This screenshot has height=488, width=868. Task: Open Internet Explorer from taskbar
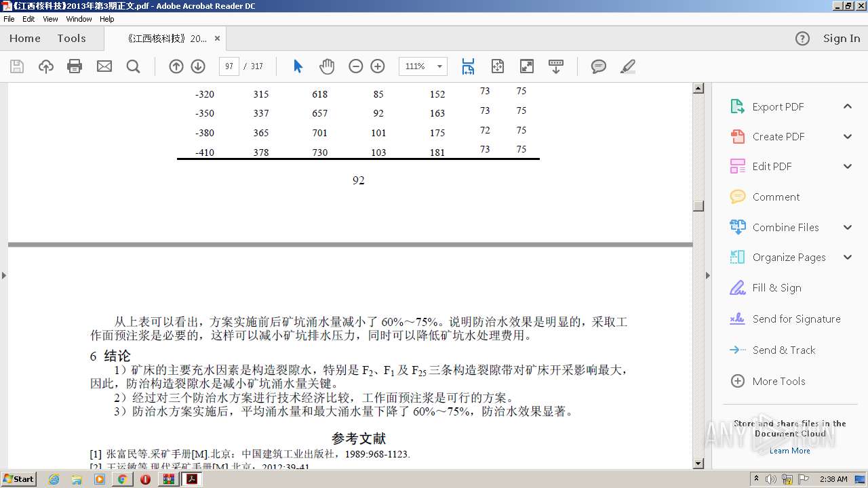[54, 479]
